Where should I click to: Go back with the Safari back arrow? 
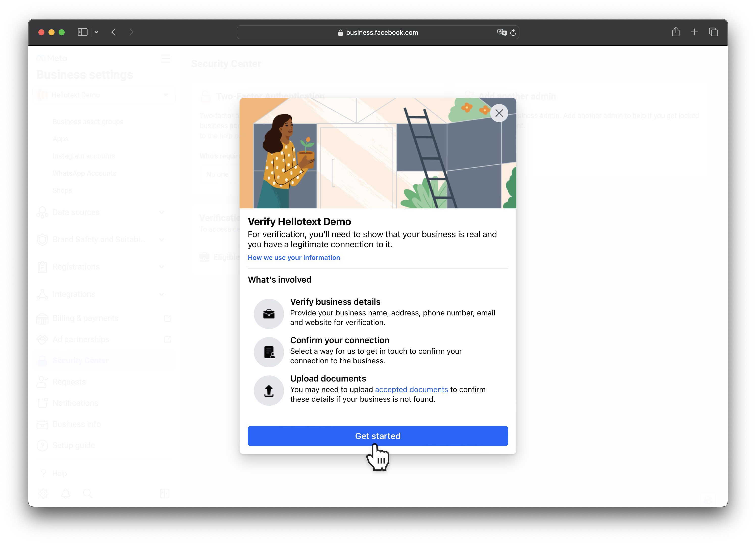(x=114, y=32)
